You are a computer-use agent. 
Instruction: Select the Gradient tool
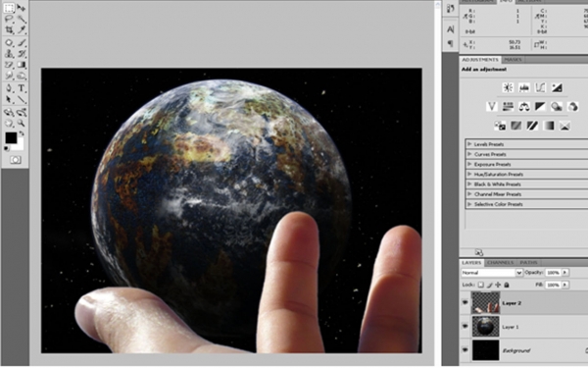pos(22,65)
